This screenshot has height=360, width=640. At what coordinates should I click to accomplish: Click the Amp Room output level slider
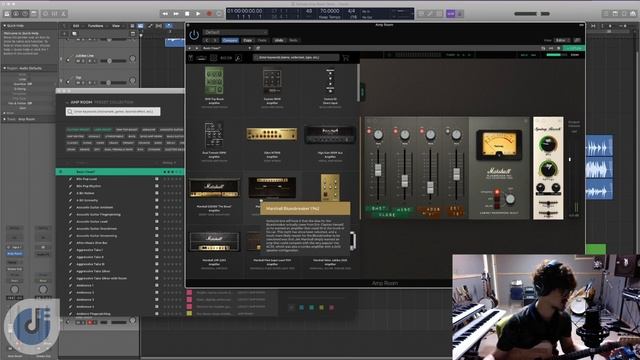click(570, 160)
